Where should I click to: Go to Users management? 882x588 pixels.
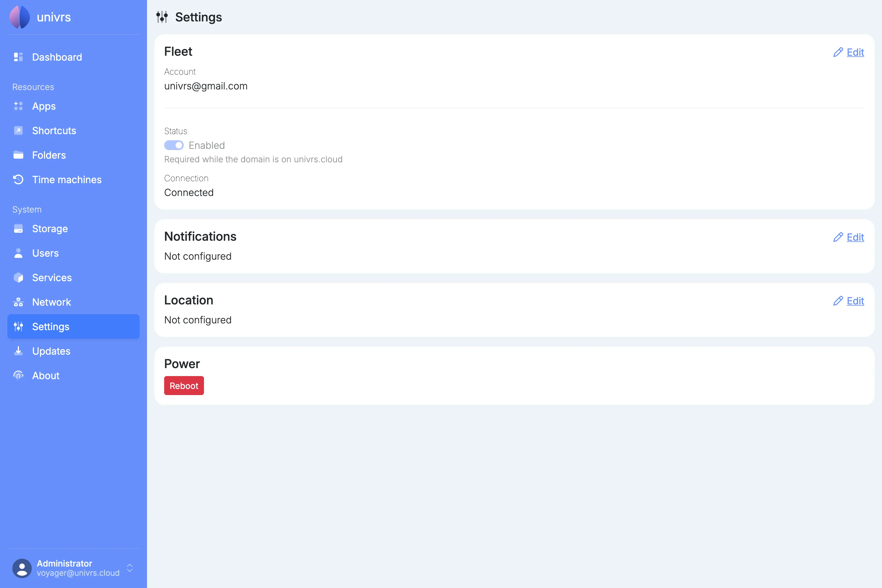(73, 253)
